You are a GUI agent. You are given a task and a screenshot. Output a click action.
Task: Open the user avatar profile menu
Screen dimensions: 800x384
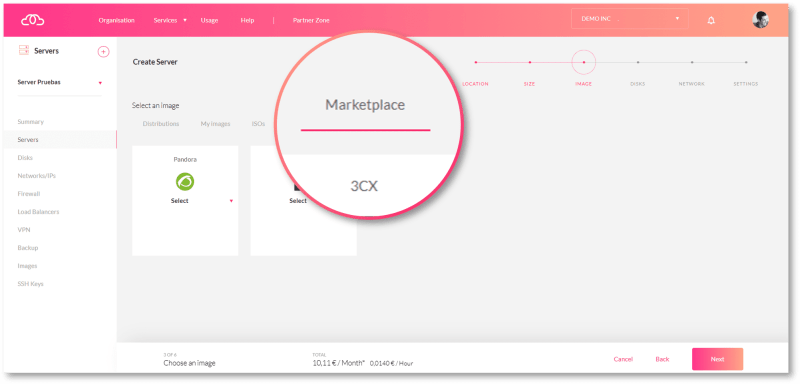[760, 20]
